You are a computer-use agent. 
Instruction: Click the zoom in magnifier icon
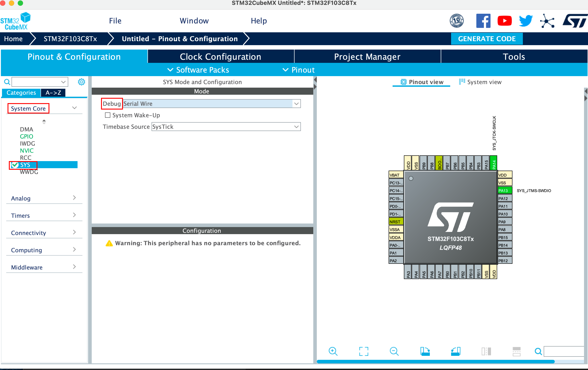tap(333, 351)
